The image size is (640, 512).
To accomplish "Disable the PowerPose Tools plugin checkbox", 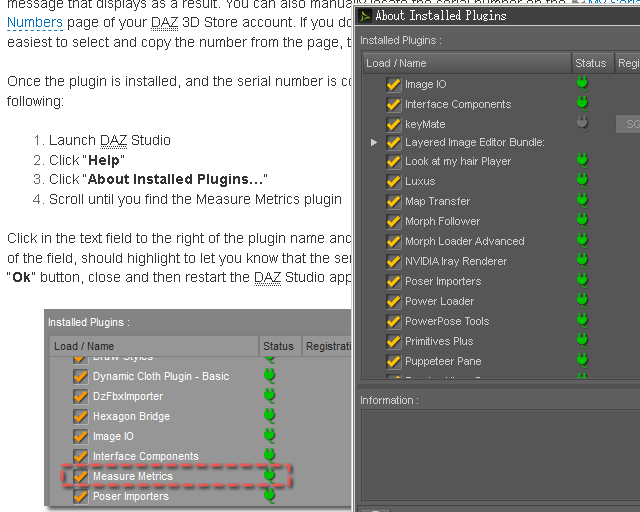I will coord(393,322).
